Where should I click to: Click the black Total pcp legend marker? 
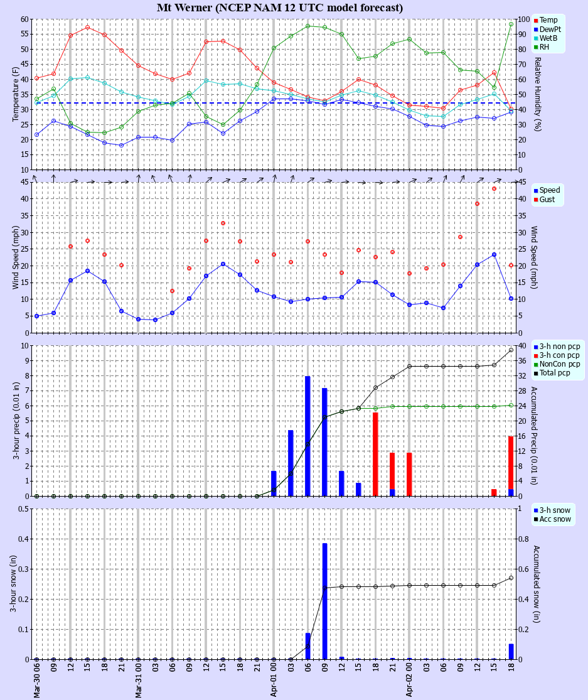(x=535, y=372)
